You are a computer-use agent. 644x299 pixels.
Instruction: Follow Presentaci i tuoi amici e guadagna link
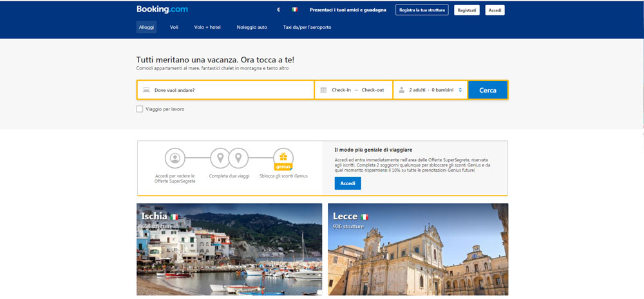point(348,10)
